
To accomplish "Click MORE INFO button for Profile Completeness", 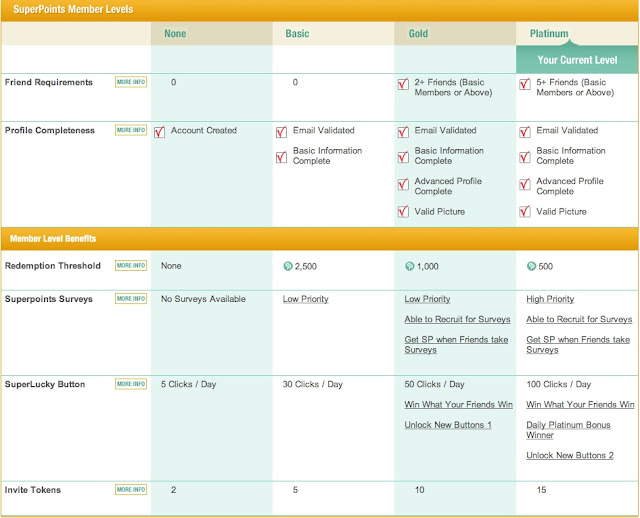I will point(131,130).
